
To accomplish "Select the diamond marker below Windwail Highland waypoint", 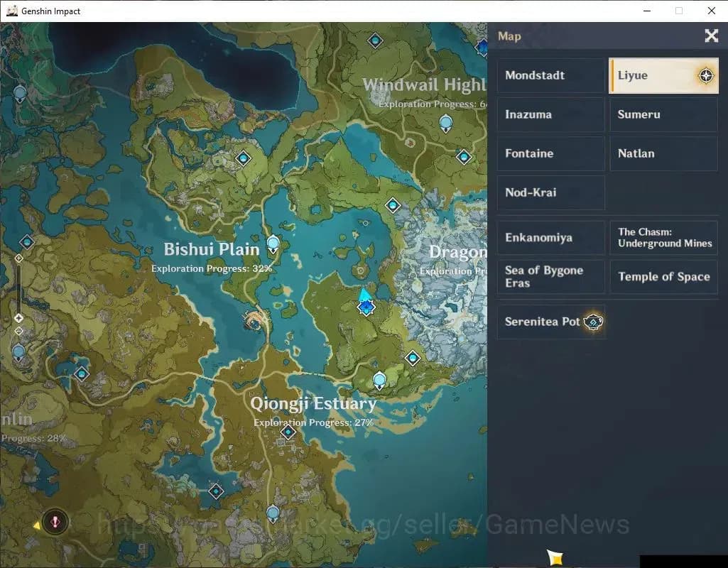I will click(463, 157).
